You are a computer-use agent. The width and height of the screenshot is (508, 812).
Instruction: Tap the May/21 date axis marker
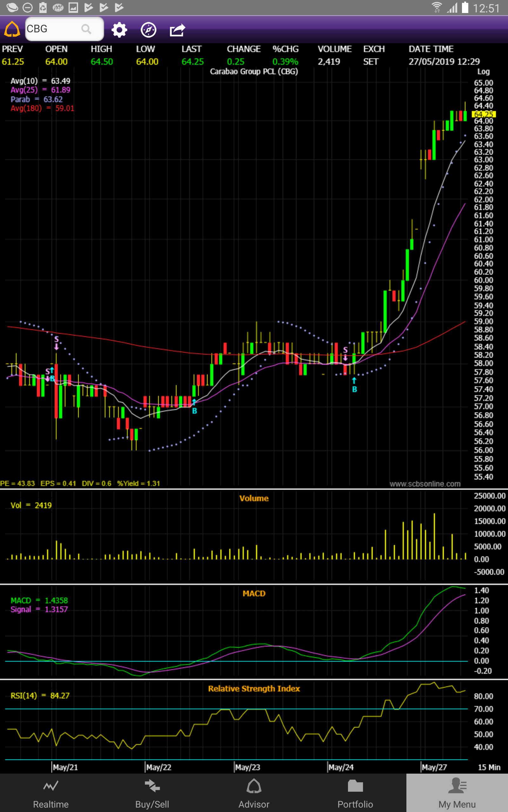(x=65, y=767)
